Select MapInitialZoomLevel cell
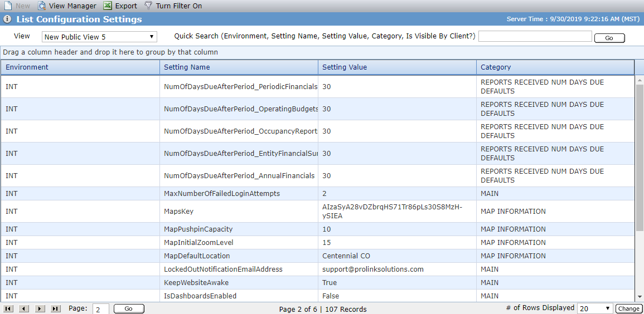644x314 pixels. pos(239,243)
